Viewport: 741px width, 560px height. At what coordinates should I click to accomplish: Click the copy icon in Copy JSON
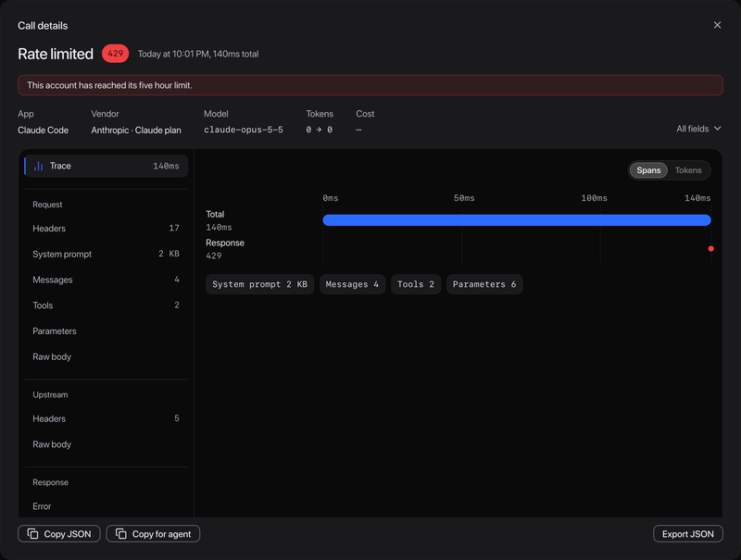point(32,533)
